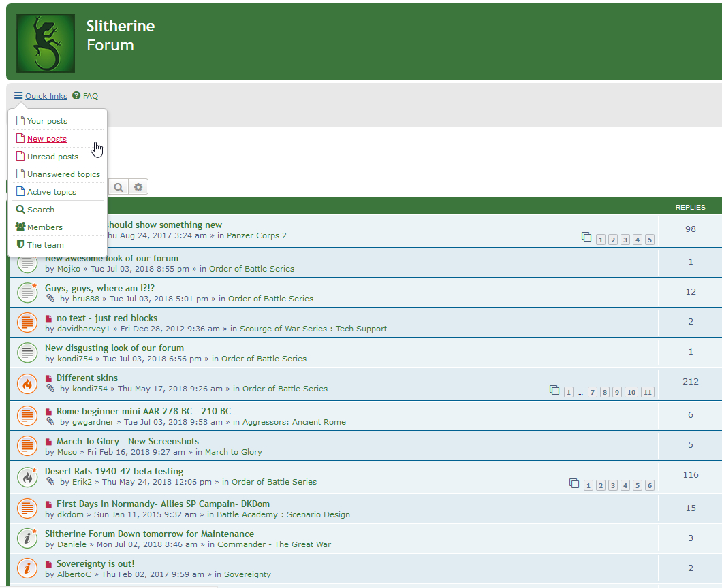
Task: Click unread topic icon for 'no text - just red blocks'
Action: pos(27,323)
